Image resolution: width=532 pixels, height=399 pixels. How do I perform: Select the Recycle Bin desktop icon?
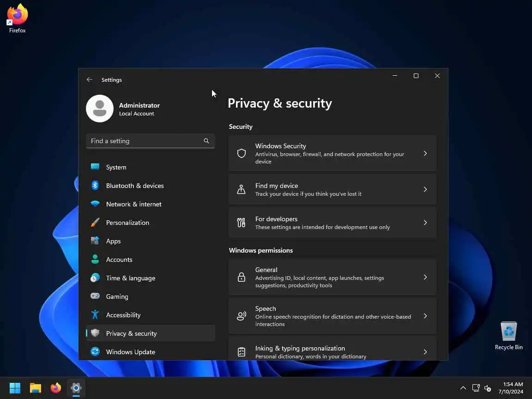508,335
